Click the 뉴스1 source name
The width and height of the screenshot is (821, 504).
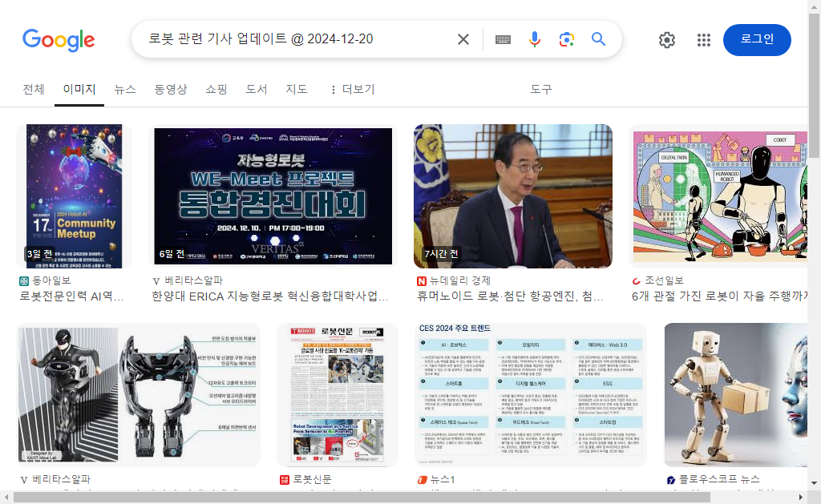(443, 479)
